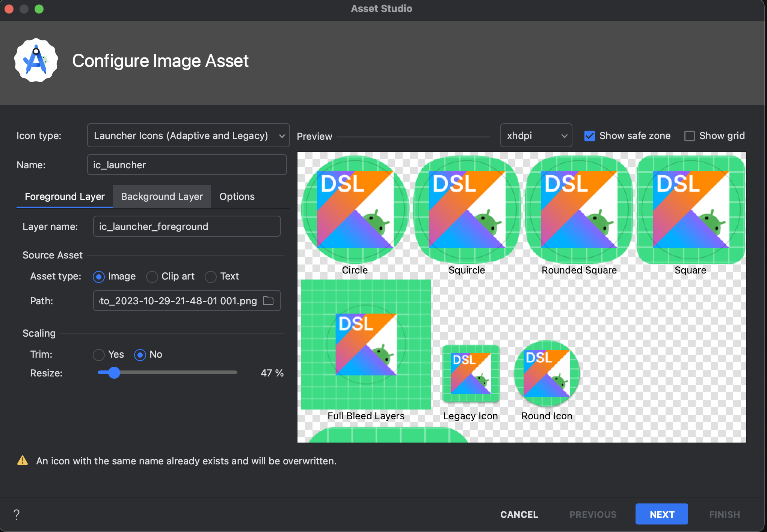The width and height of the screenshot is (767, 532).
Task: Enable the Show grid checkbox
Action: pos(690,136)
